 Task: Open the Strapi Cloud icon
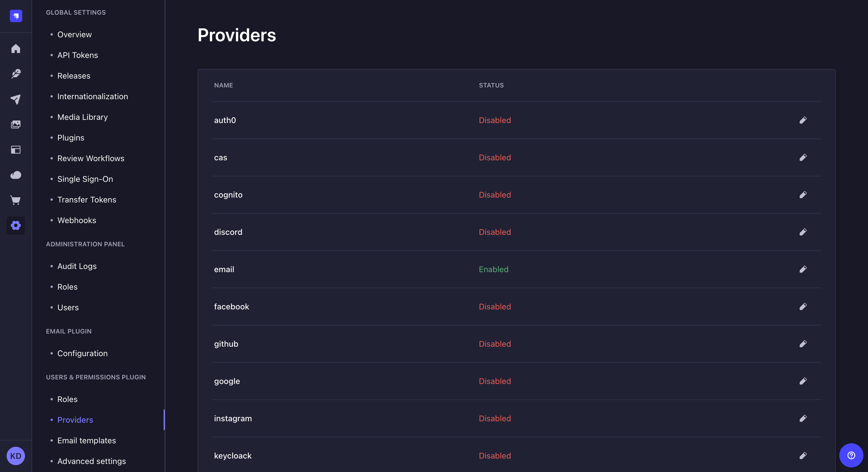(15, 175)
